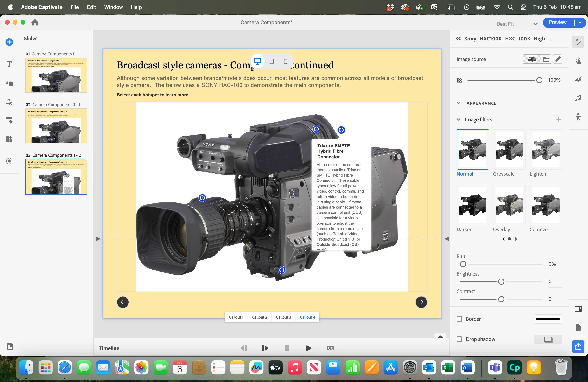Select the Callout 2 tab
588x382 pixels.
click(259, 317)
